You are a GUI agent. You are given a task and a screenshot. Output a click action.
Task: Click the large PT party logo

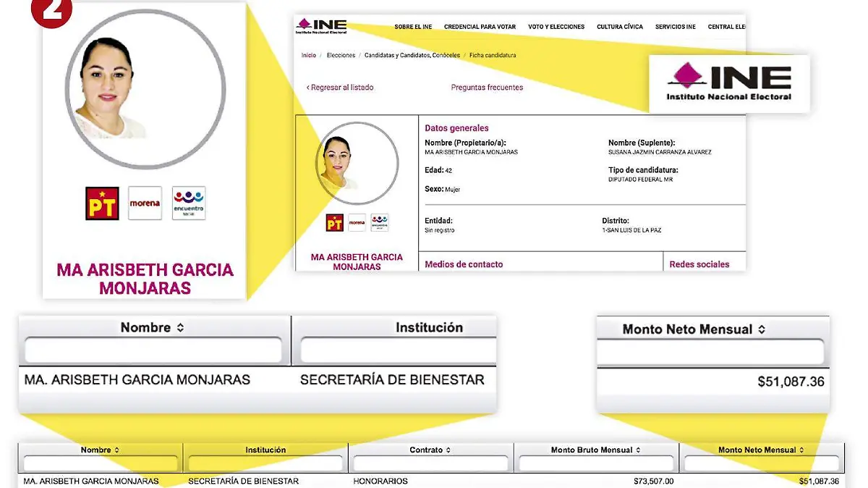coord(102,203)
